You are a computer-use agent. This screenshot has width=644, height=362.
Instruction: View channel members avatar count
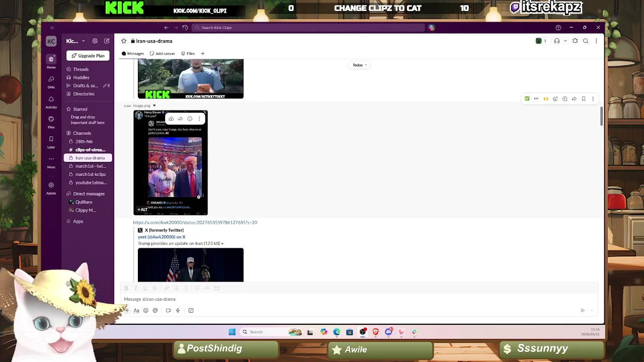(541, 41)
